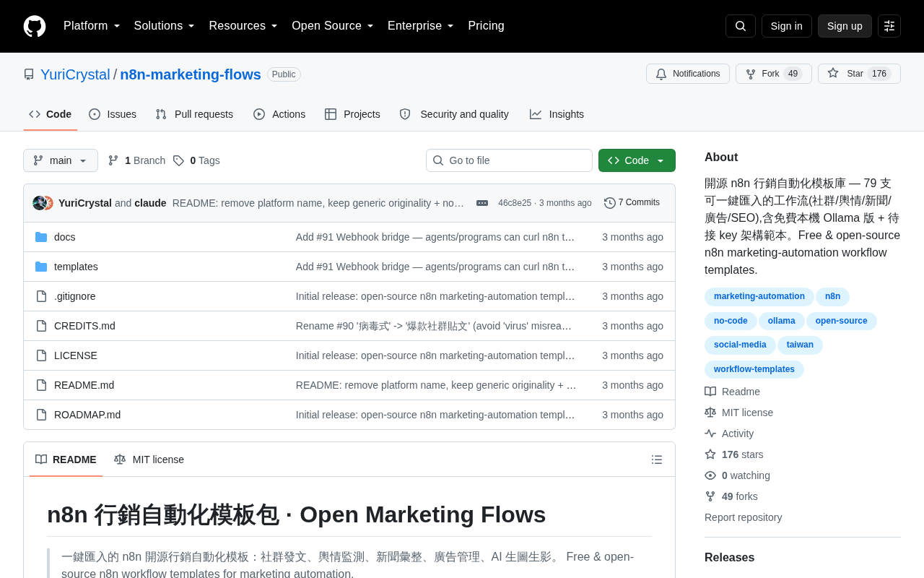This screenshot has height=578, width=924.
Task: Open the Insights tab
Action: (x=557, y=114)
